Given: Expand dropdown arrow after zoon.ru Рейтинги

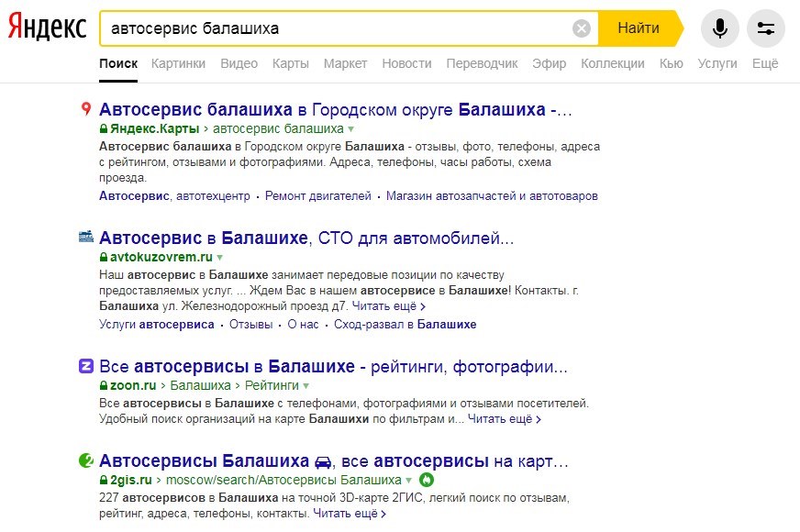Looking at the screenshot, I should pyautogui.click(x=306, y=386).
